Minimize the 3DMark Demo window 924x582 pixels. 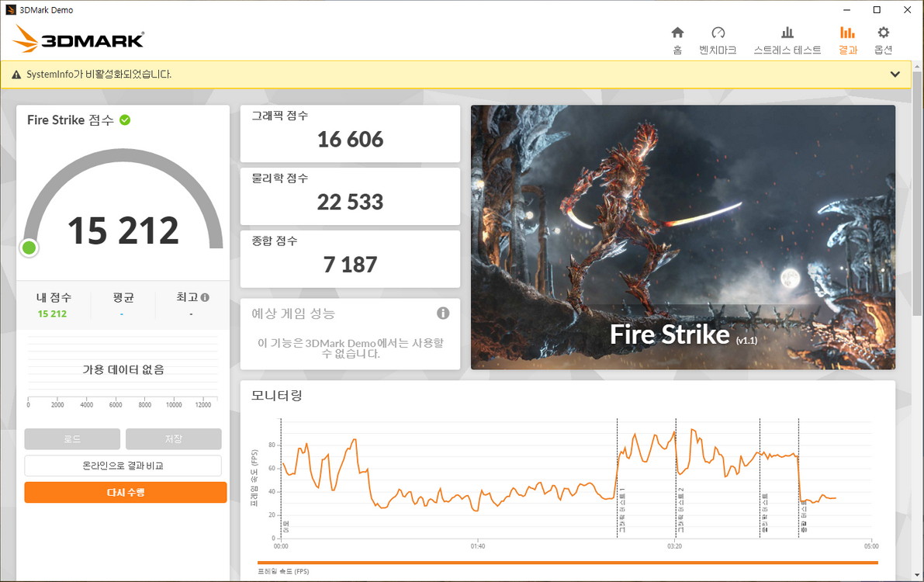click(x=846, y=10)
